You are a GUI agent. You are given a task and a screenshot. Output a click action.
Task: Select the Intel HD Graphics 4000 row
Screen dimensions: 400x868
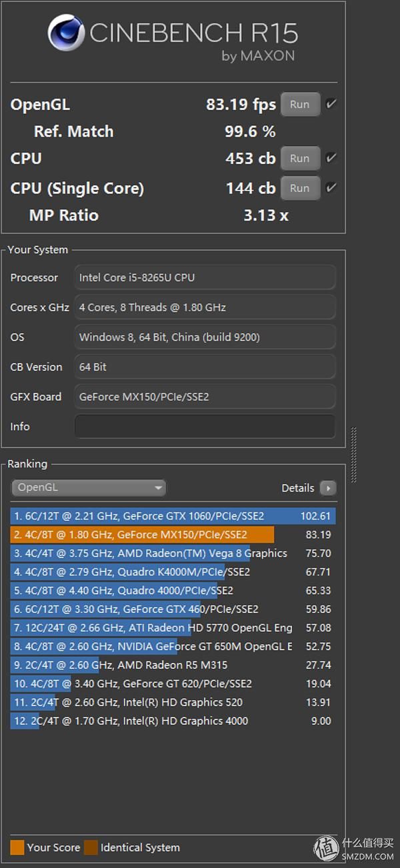coord(173,721)
